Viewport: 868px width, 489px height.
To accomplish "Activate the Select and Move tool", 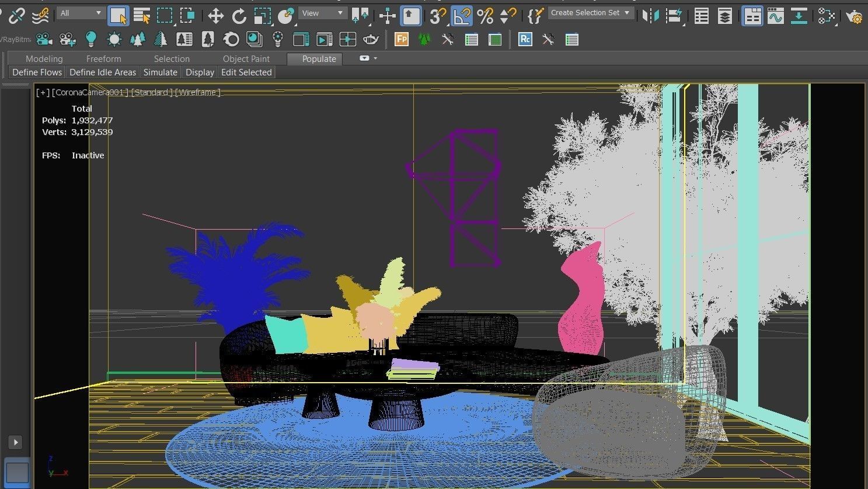I will (x=216, y=16).
